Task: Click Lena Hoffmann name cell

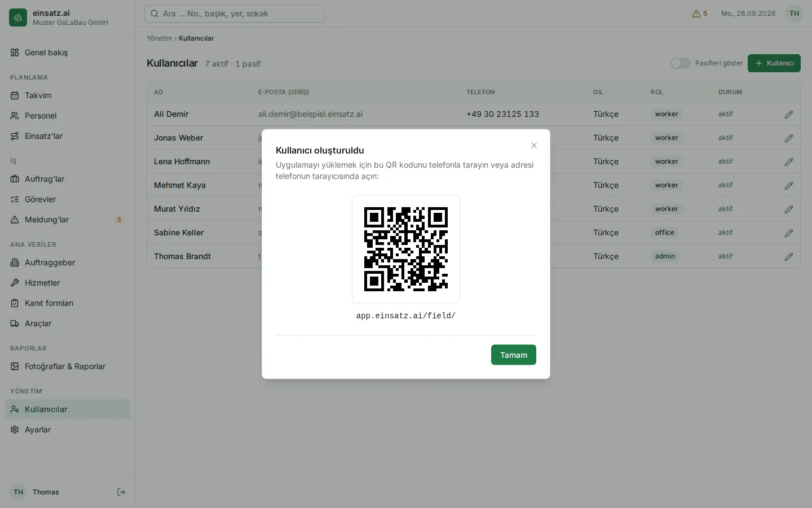Action: coord(182,161)
